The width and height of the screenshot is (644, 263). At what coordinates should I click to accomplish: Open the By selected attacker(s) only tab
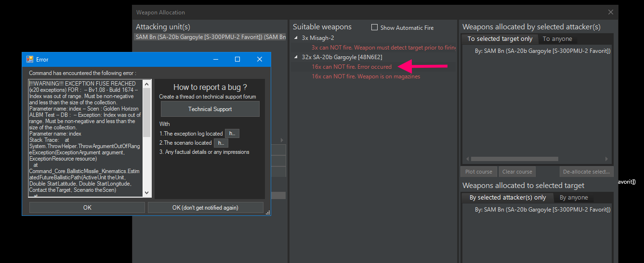(508, 198)
